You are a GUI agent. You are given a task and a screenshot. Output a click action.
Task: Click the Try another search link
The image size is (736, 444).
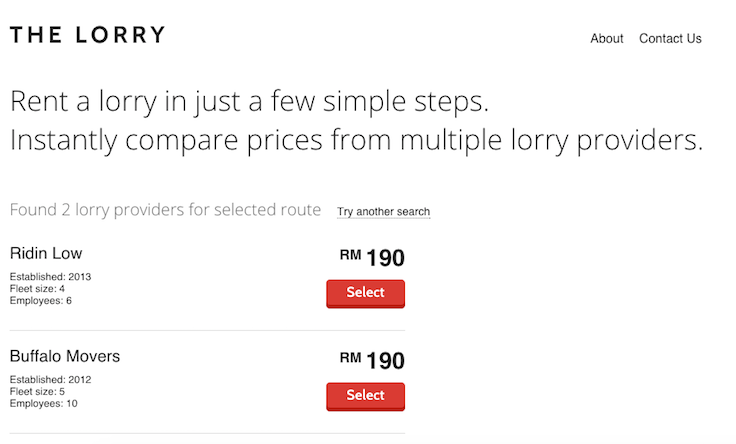click(383, 212)
